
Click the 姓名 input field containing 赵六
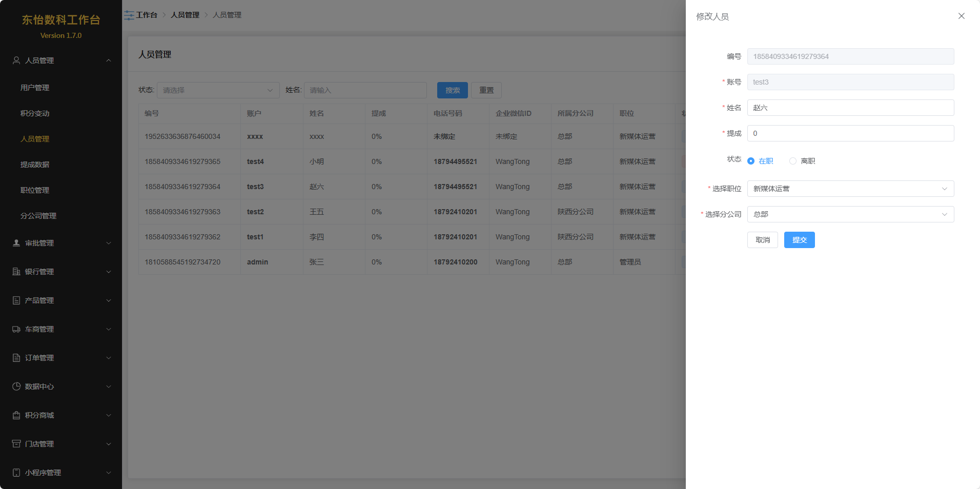pyautogui.click(x=850, y=108)
